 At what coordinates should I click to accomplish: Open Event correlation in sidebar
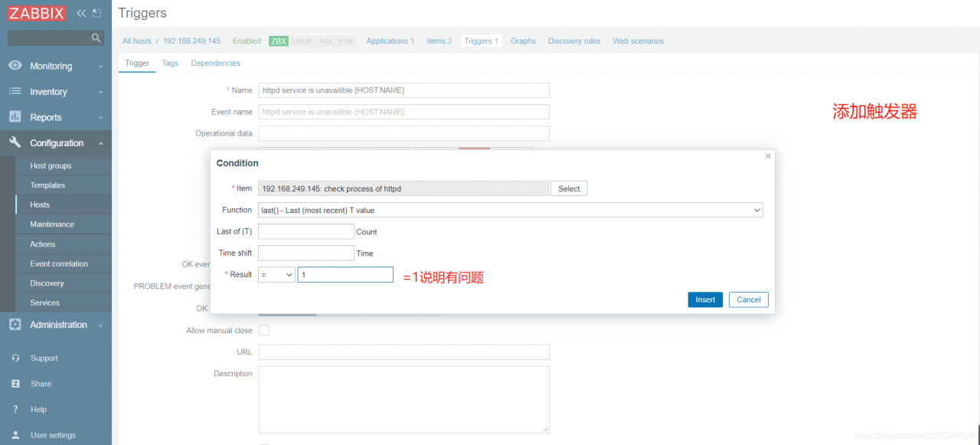pyautogui.click(x=59, y=263)
